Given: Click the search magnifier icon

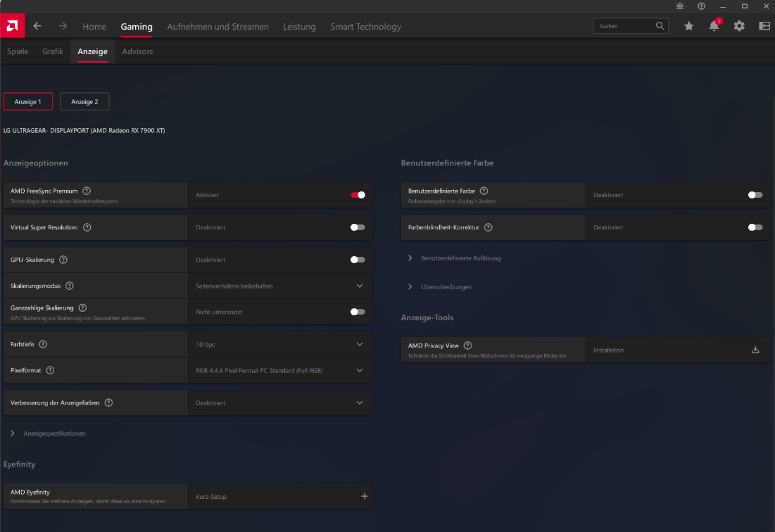Looking at the screenshot, I should pos(660,26).
